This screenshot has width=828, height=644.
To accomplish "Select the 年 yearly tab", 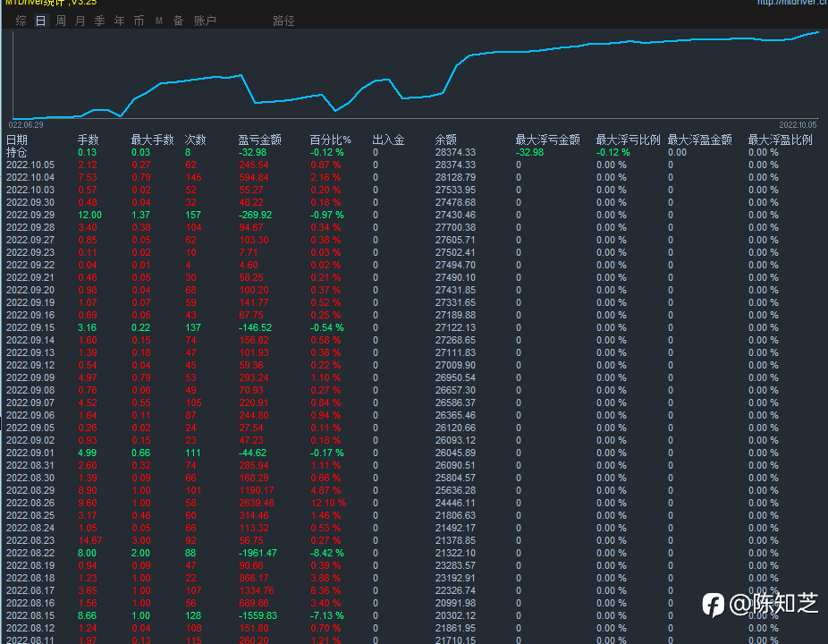I will (119, 21).
